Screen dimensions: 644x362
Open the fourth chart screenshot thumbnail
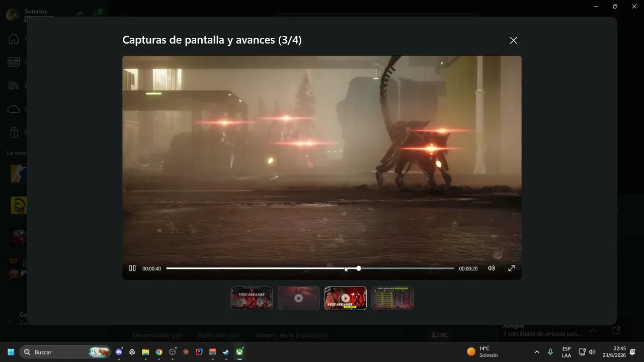(392, 298)
